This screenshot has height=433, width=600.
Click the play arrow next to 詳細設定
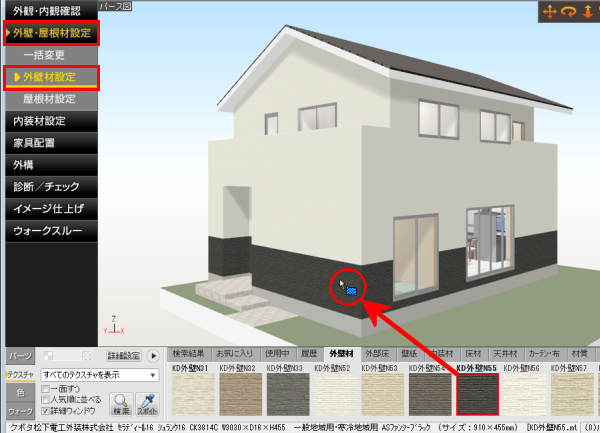[x=153, y=356]
